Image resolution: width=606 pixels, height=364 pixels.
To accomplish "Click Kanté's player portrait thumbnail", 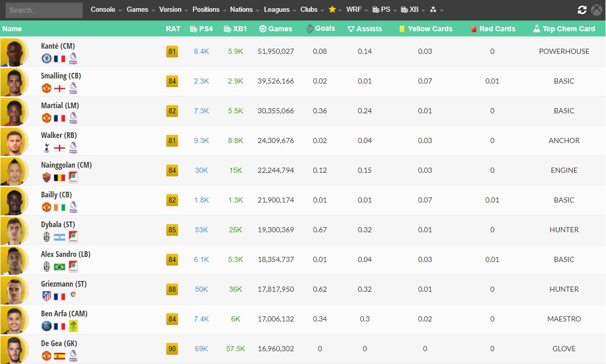I will tap(15, 52).
